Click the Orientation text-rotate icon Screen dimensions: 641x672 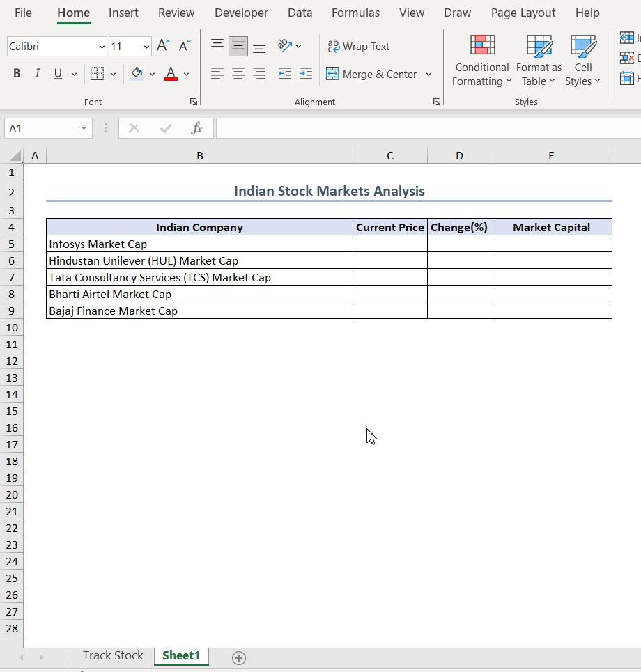click(x=285, y=45)
